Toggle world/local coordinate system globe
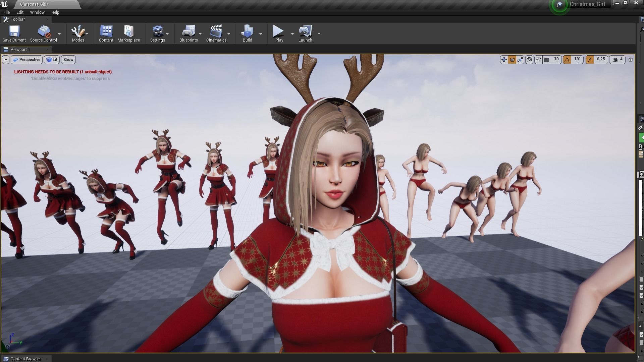 tap(529, 60)
